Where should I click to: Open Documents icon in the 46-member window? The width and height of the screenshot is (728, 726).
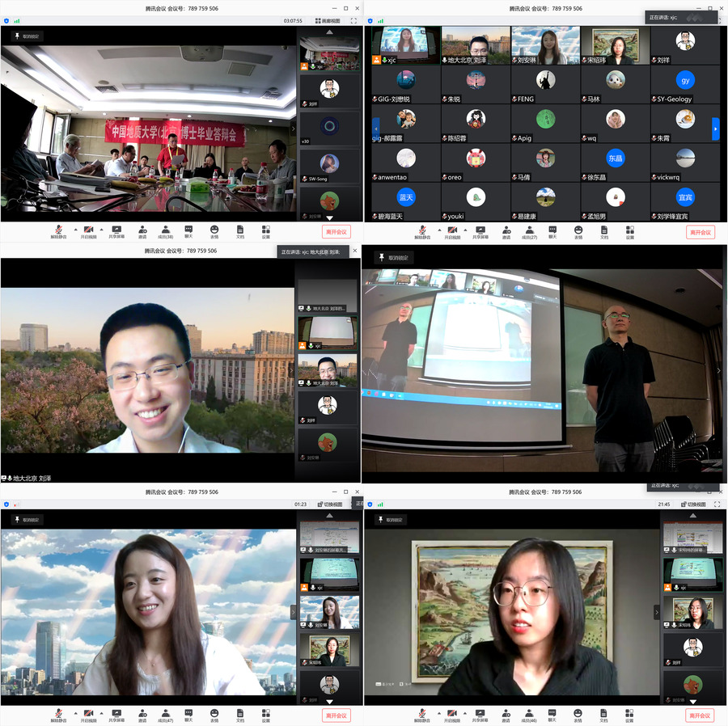coord(603,714)
